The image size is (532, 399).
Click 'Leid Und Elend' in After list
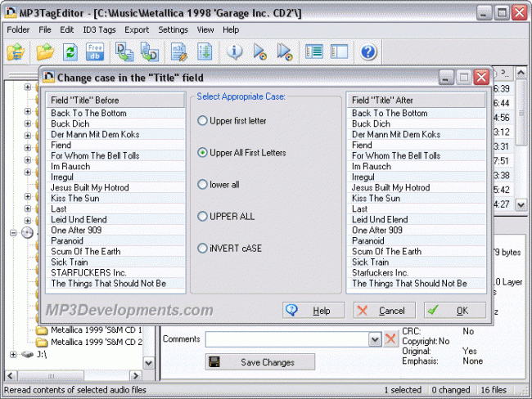coord(417,219)
